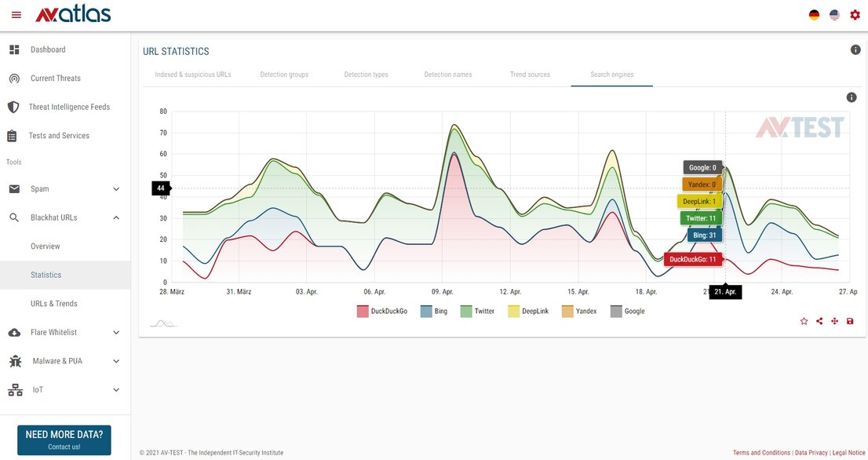Click the Yandex color swatch in legend

(567, 312)
